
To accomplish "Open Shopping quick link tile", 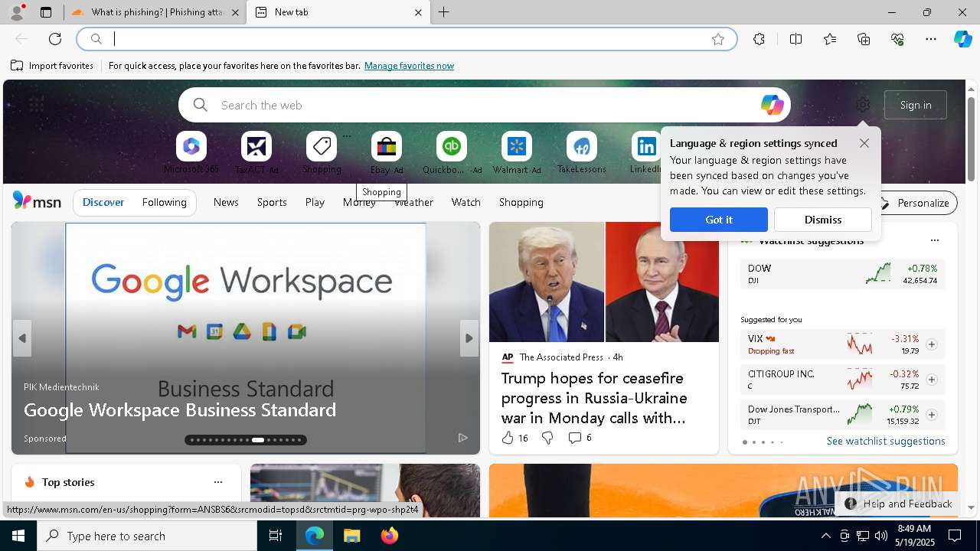I will pos(322,153).
